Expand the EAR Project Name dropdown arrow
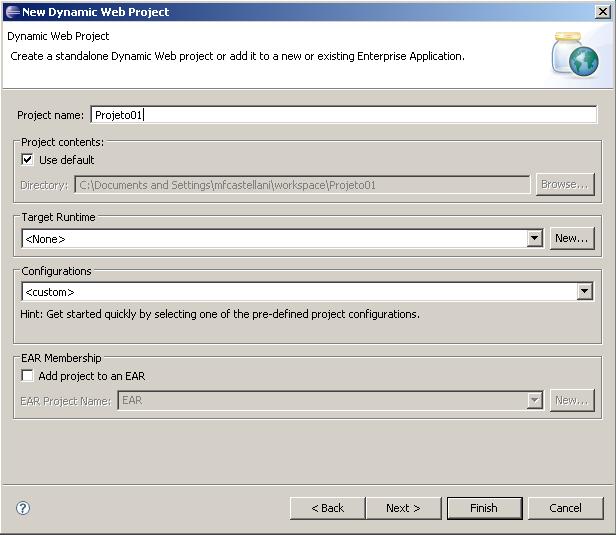 tap(534, 400)
